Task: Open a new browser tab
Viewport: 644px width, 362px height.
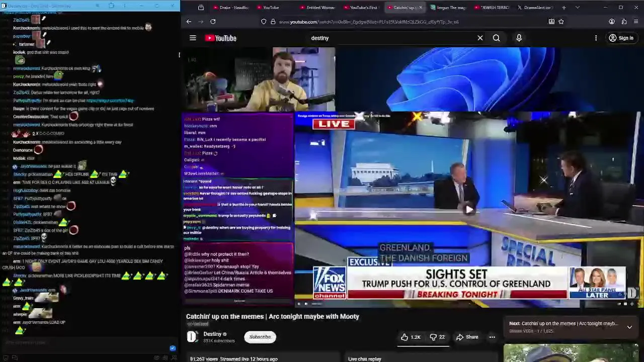Action: pyautogui.click(x=563, y=8)
